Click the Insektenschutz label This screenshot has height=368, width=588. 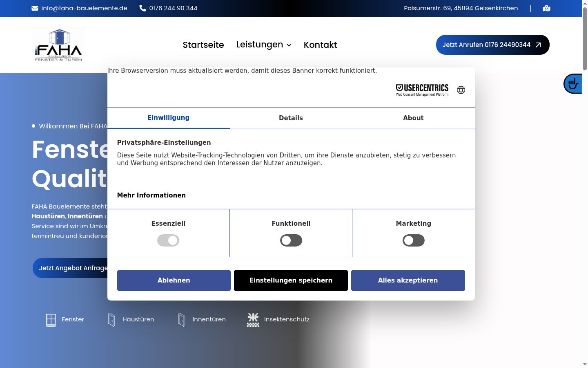click(287, 320)
